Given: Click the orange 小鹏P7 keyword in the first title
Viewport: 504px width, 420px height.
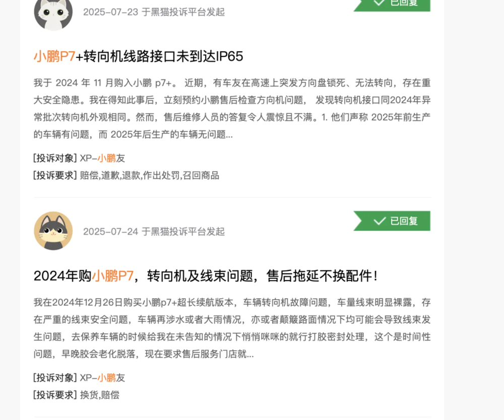Looking at the screenshot, I should tap(54, 56).
